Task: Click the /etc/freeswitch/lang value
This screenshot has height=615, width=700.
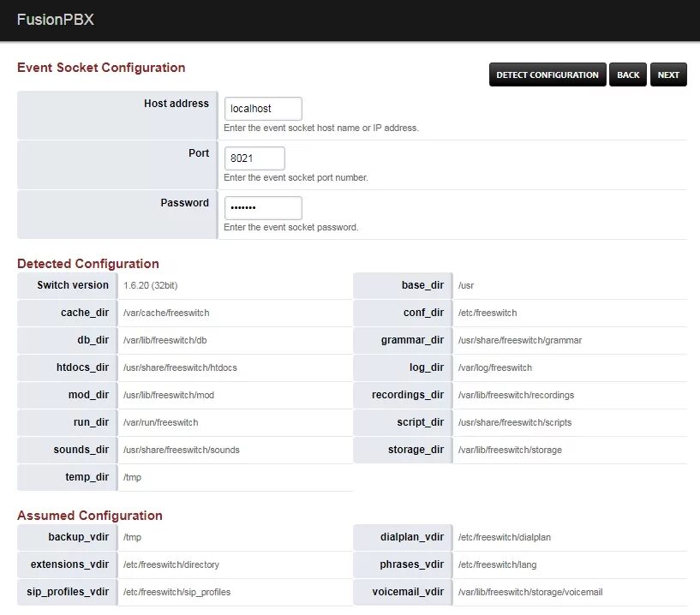Action: [497, 564]
